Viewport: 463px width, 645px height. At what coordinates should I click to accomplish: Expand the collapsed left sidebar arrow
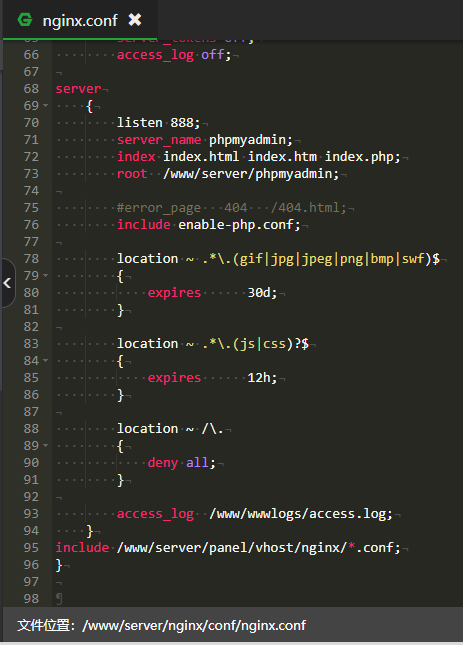click(x=7, y=283)
